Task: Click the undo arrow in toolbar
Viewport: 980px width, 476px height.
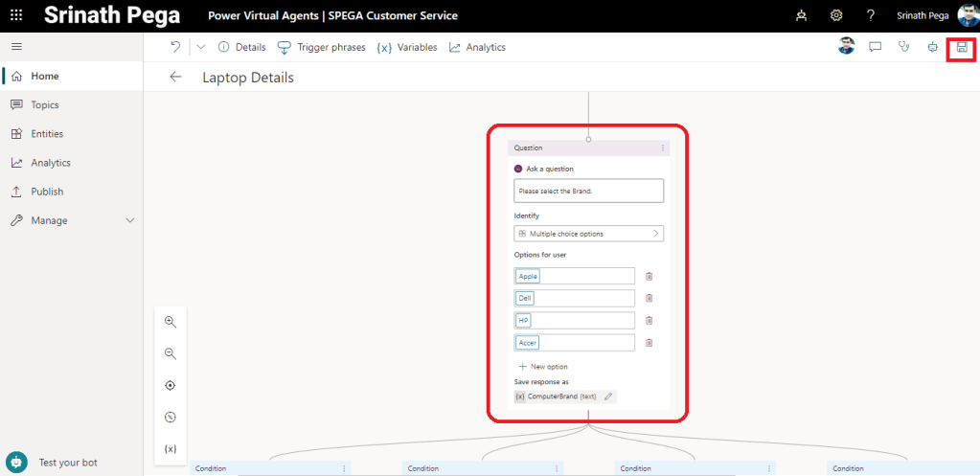Action: point(175,47)
